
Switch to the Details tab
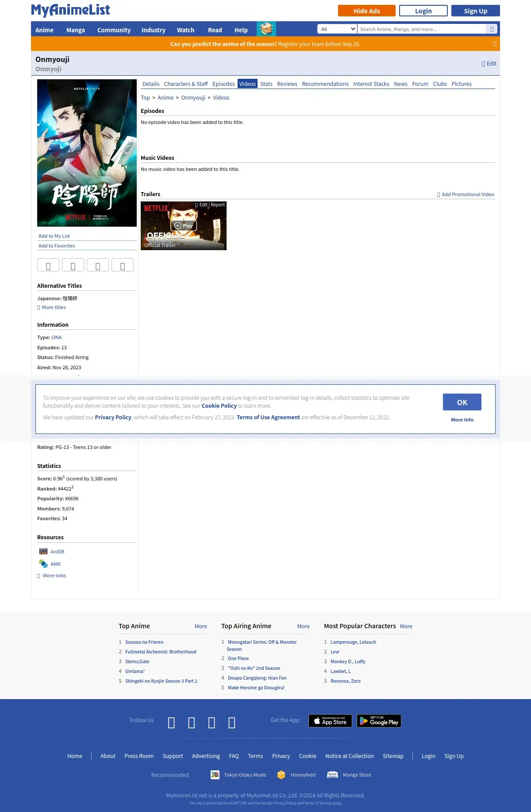[151, 84]
